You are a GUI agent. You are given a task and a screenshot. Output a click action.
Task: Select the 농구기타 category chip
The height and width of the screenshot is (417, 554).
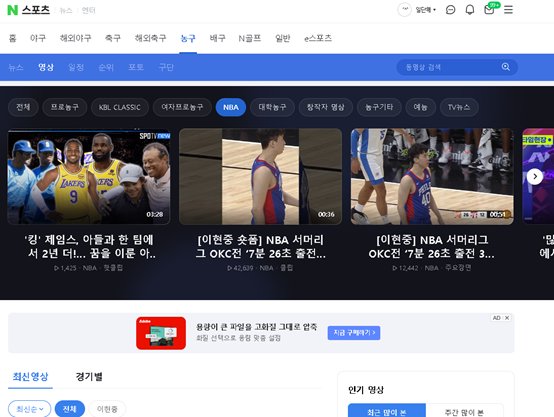tap(379, 107)
